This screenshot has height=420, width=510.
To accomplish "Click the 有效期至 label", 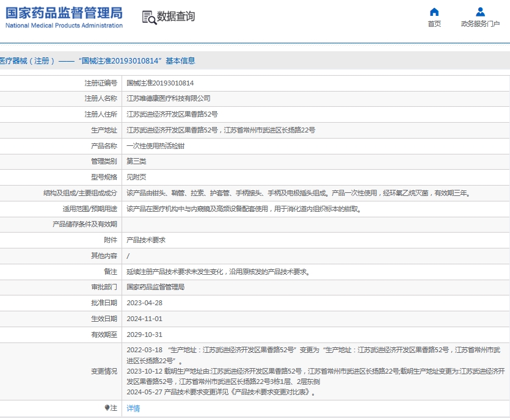I will [x=104, y=335].
